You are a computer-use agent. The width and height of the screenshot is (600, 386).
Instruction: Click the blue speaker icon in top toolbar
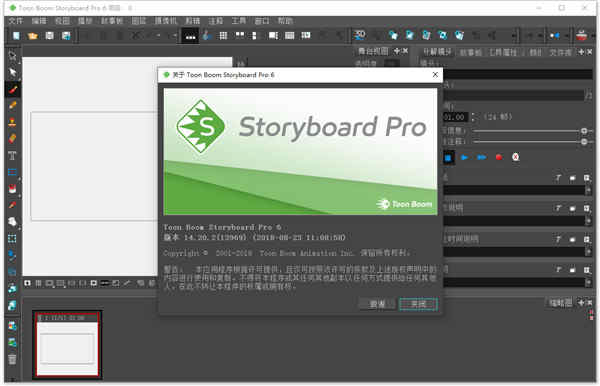[x=554, y=36]
